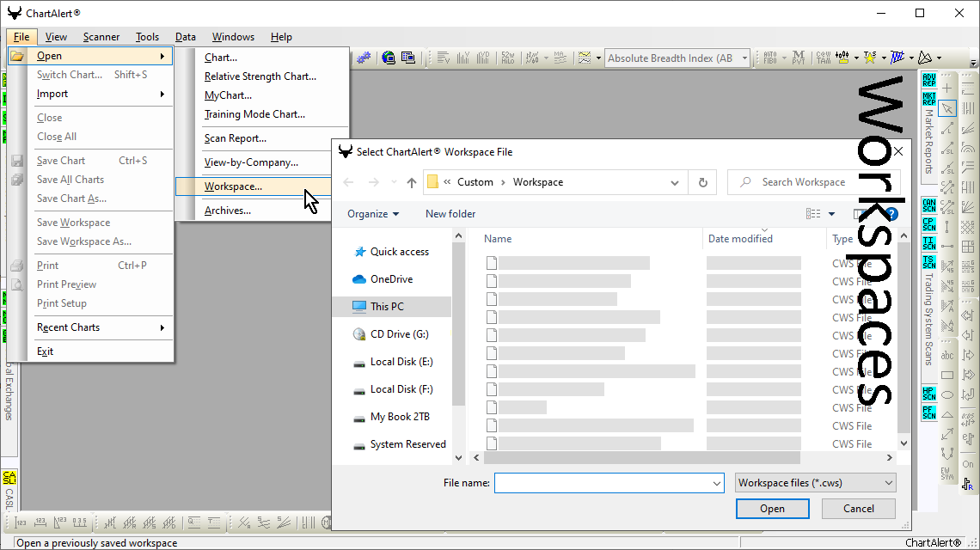
Task: Click the vertical 123 measure tool
Action: click(20, 522)
